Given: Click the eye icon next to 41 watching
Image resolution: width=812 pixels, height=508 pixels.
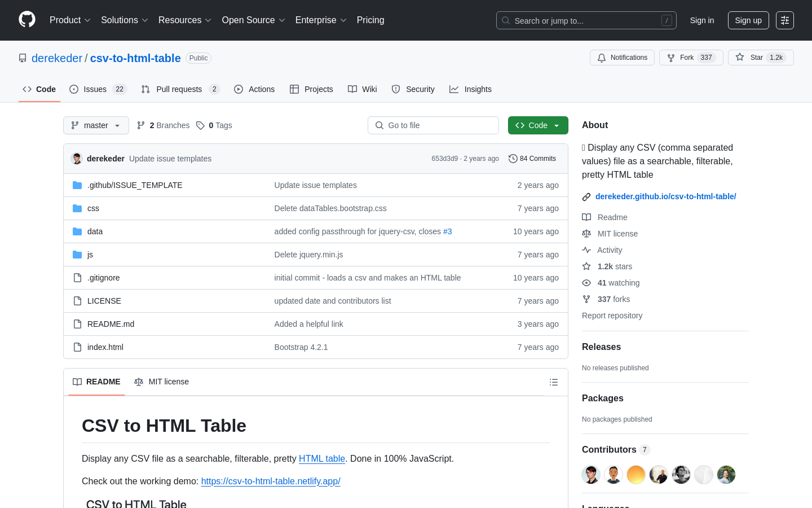Looking at the screenshot, I should [x=586, y=283].
